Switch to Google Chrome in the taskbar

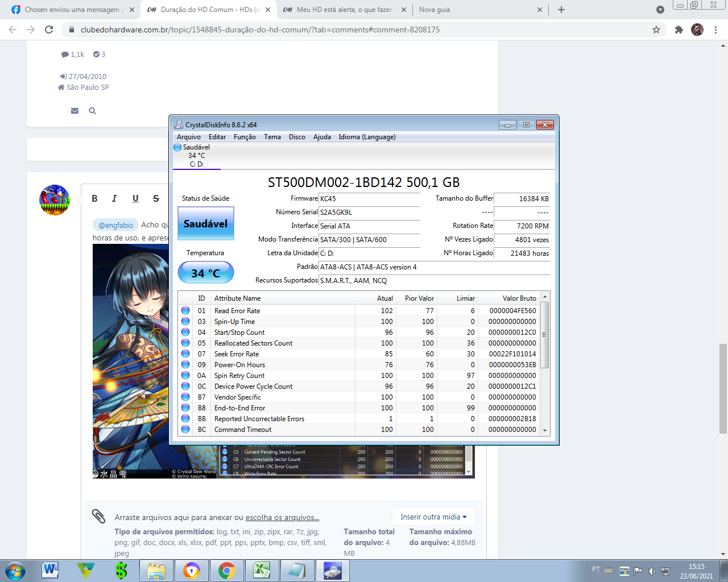pos(226,571)
